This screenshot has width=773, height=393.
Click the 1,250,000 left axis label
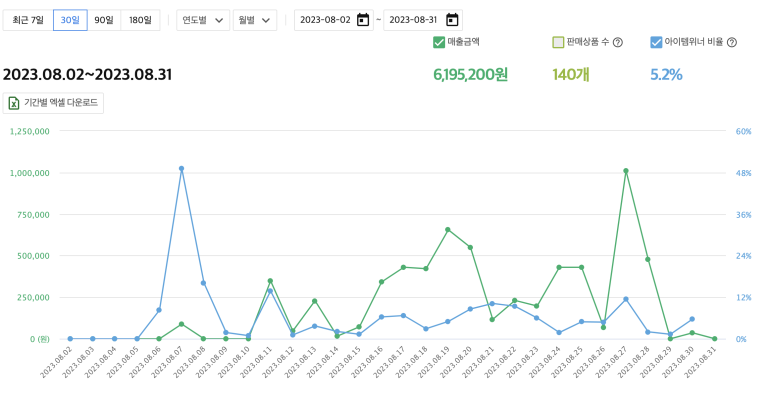(x=30, y=132)
